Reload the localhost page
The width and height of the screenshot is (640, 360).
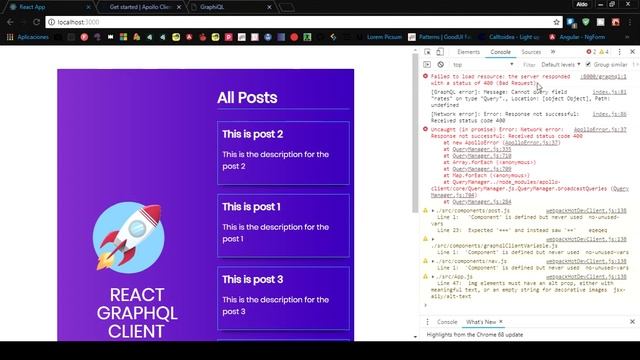(x=36, y=22)
